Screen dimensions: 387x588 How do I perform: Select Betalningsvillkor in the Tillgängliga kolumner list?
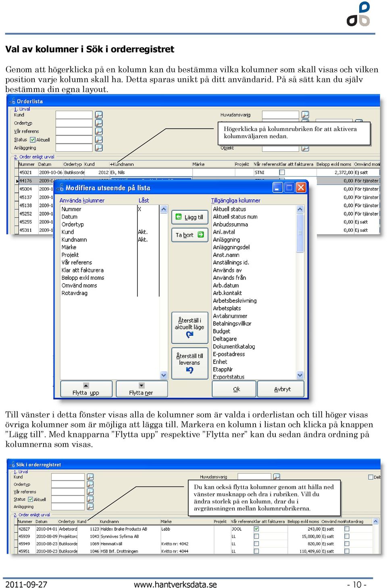pos(232,324)
